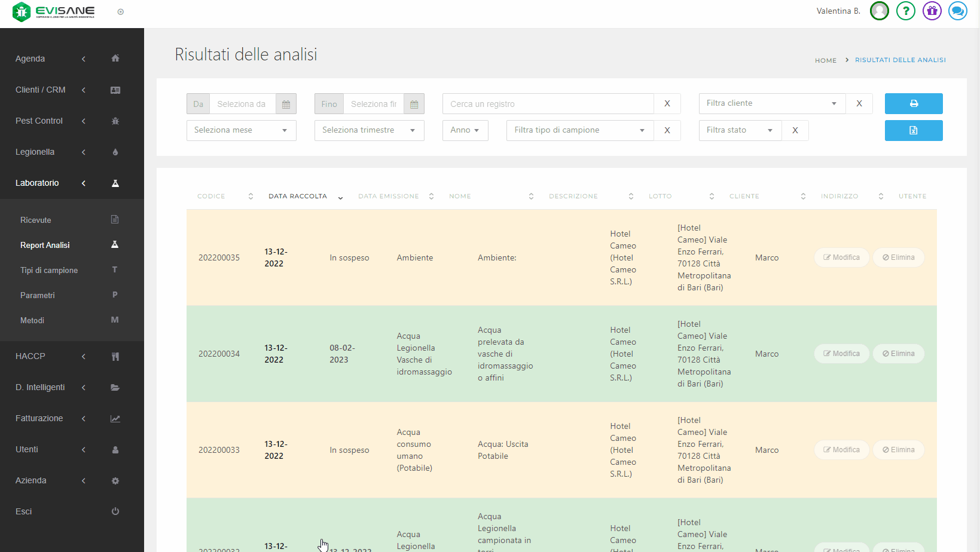Open calendar picker for Fino date
This screenshot has width=980, height=552.
[414, 104]
